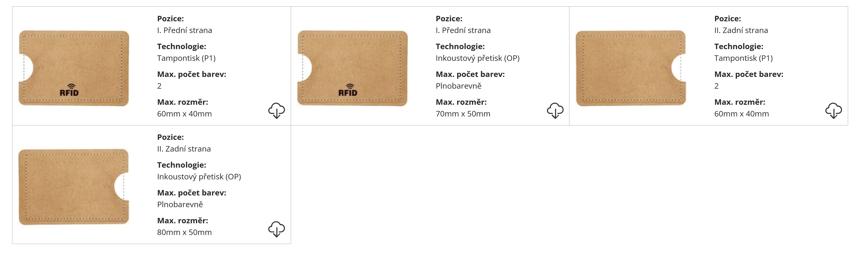The width and height of the screenshot is (868, 255).
Task: Download template for front side Inkoustový přetisk
Action: click(x=555, y=111)
